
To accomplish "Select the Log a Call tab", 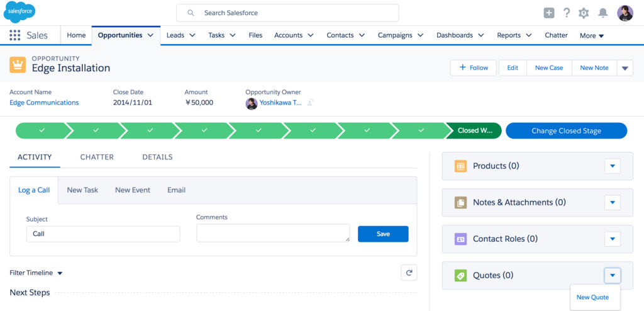I will [34, 190].
